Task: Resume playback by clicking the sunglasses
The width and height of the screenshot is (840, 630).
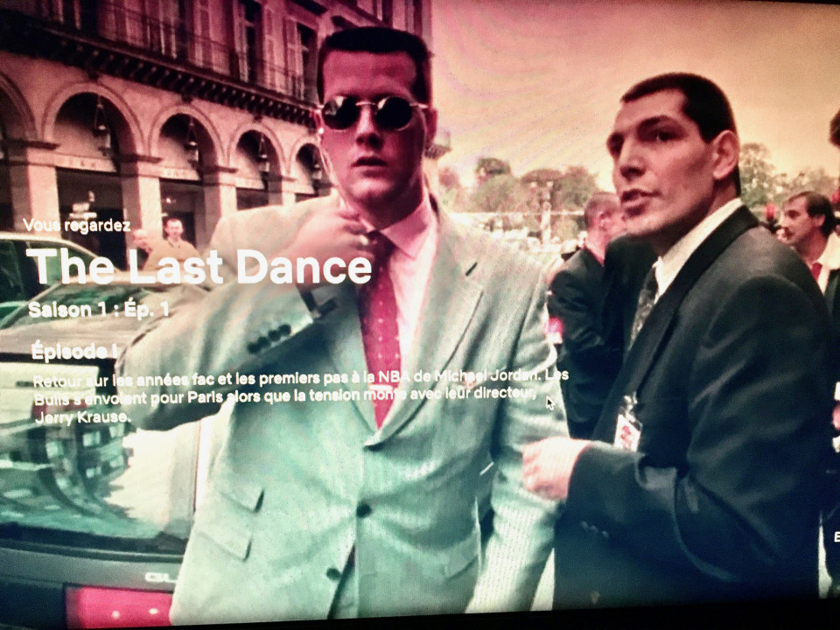Action: click(369, 113)
